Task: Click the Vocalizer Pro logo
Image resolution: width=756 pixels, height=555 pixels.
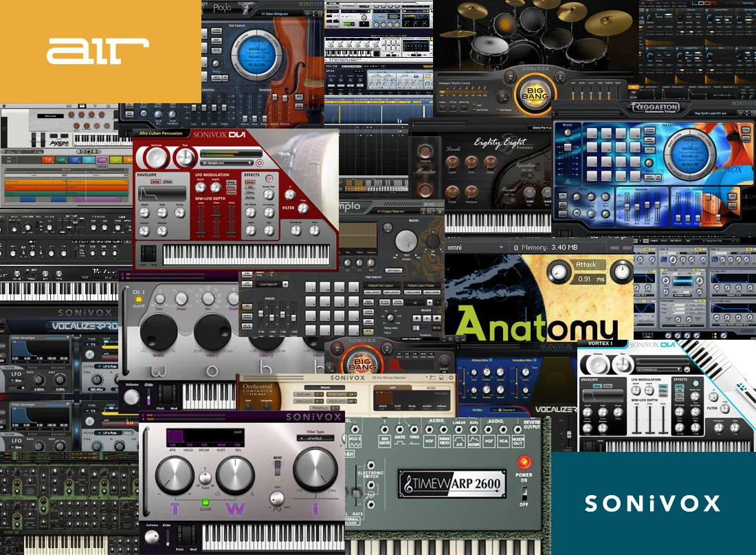Action: 85,326
